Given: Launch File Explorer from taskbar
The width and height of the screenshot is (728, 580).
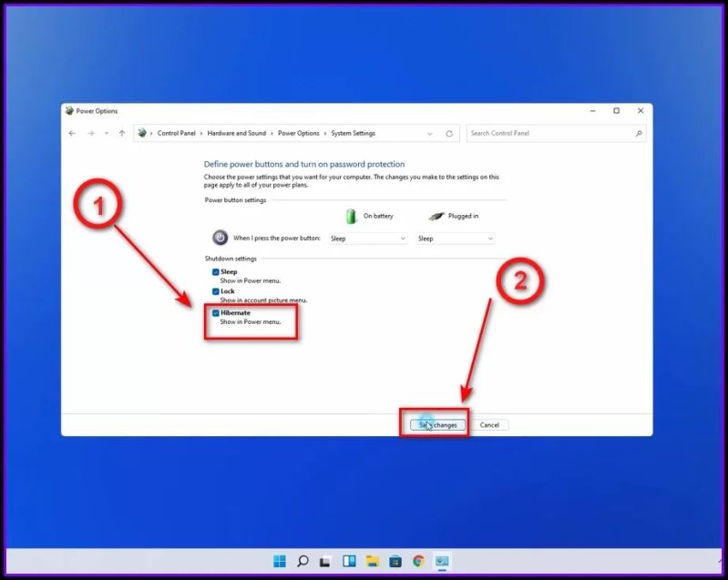Looking at the screenshot, I should point(373,561).
